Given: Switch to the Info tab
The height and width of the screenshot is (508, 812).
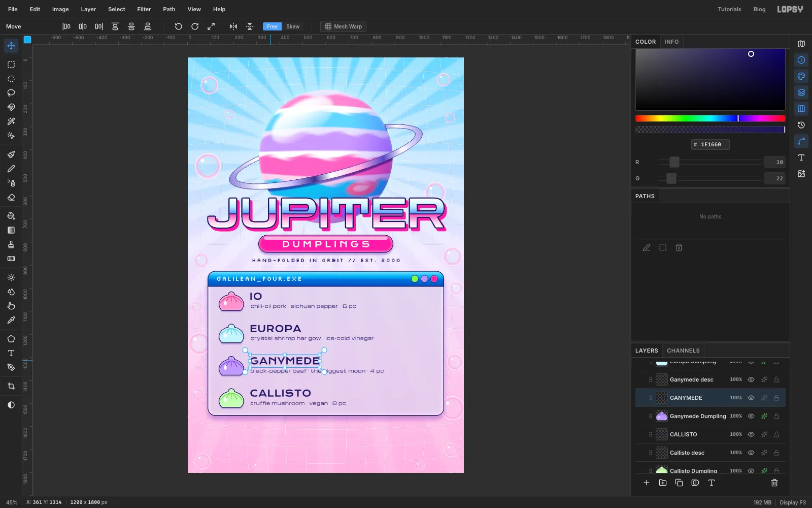Looking at the screenshot, I should pyautogui.click(x=671, y=42).
